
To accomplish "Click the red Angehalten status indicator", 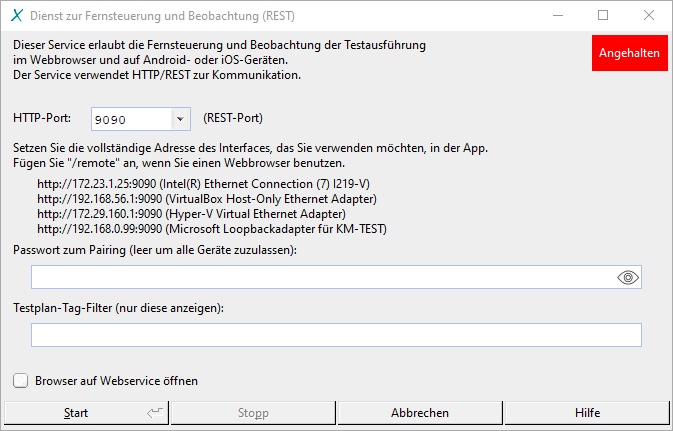I will 629,54.
